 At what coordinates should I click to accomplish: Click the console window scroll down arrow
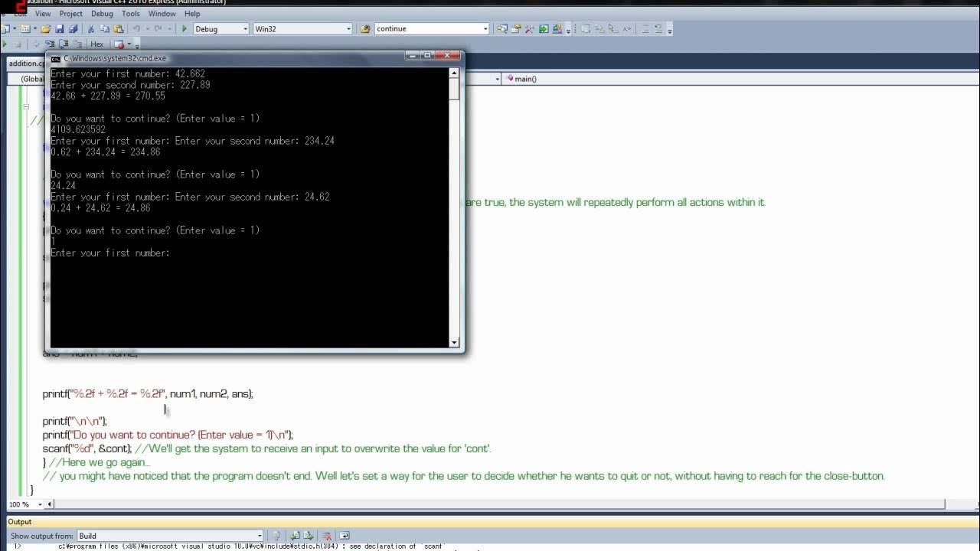[x=454, y=343]
